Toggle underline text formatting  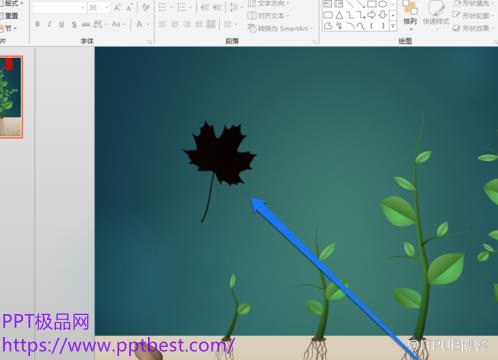coord(61,24)
